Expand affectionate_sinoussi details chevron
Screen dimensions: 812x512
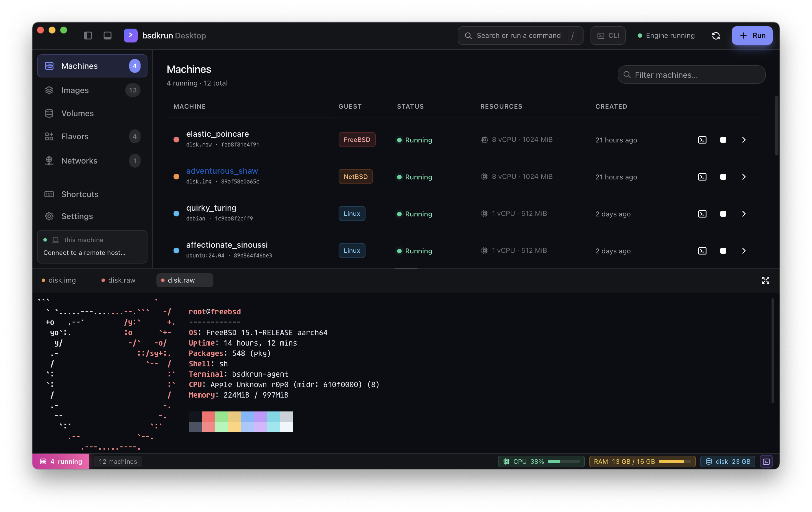[x=743, y=251]
